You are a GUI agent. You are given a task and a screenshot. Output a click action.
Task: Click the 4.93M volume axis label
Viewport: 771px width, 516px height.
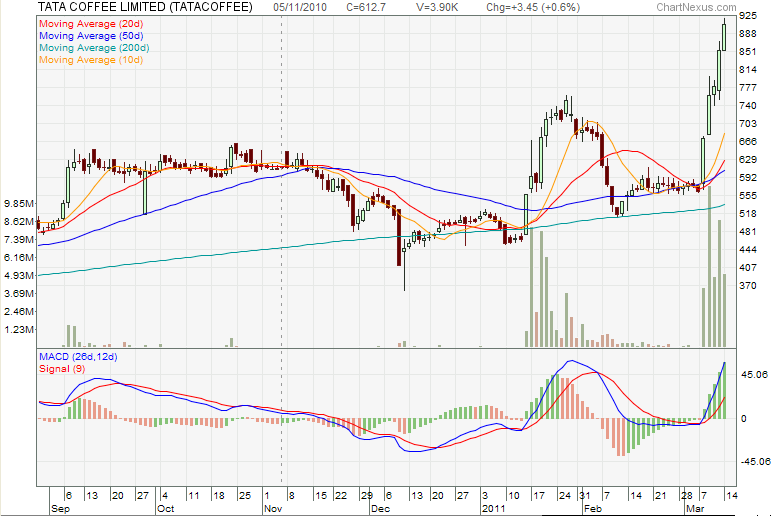click(x=19, y=275)
